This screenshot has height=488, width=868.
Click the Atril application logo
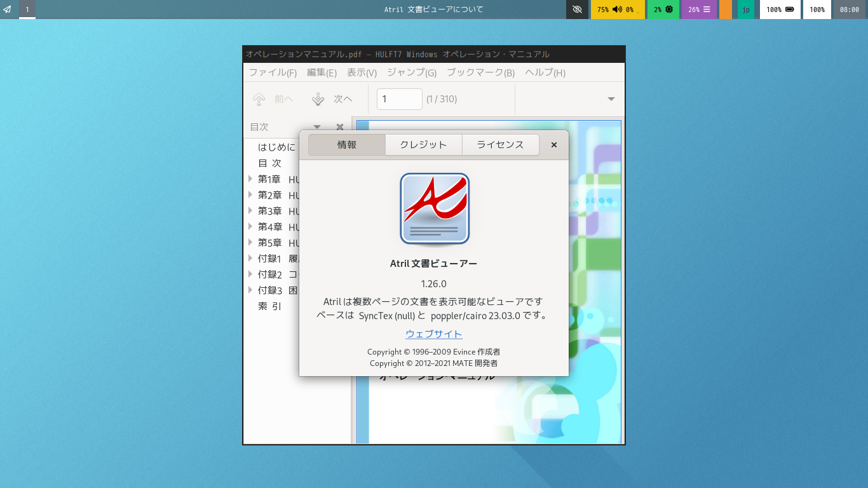click(435, 209)
